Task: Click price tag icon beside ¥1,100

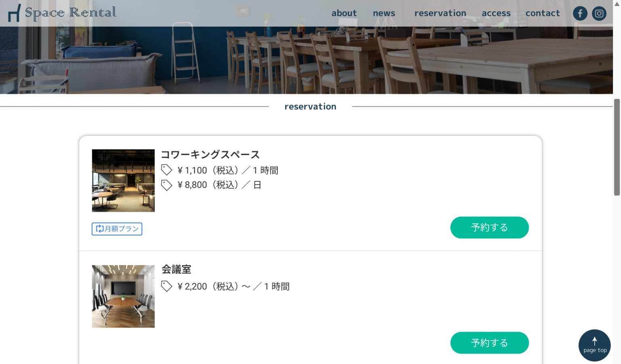Action: click(x=167, y=170)
